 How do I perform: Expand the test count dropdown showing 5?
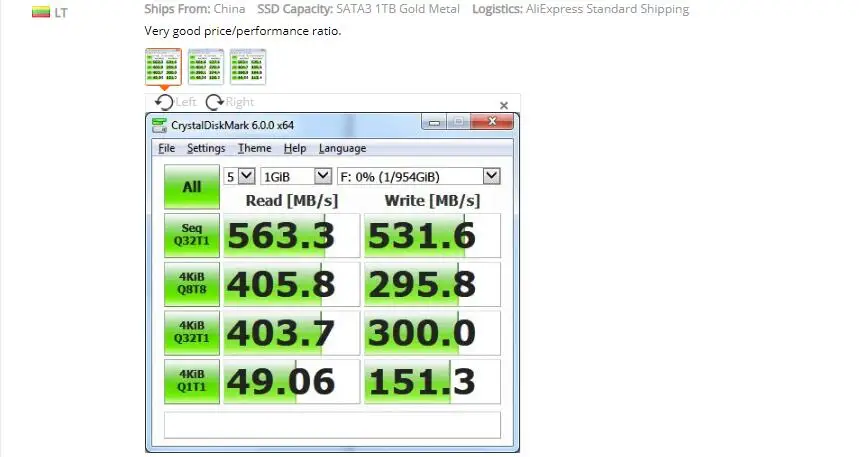coord(247,176)
